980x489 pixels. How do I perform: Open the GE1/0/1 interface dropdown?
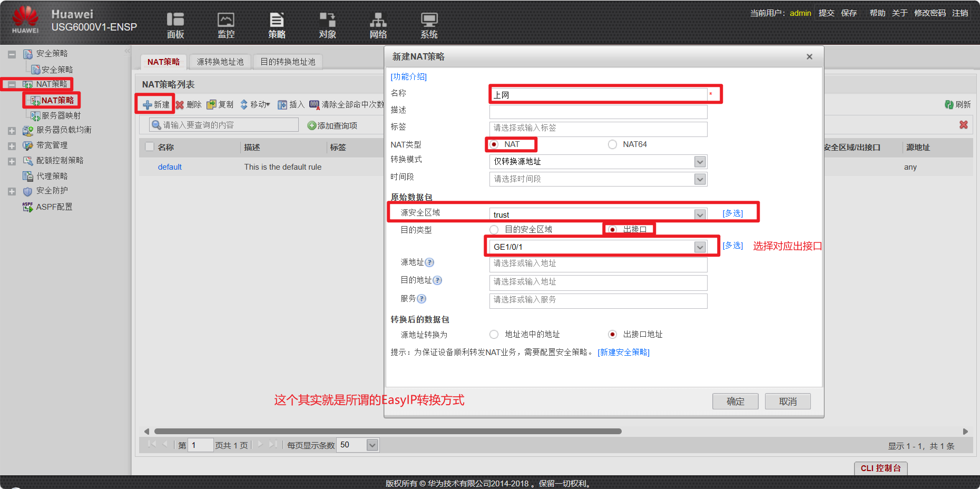click(700, 247)
